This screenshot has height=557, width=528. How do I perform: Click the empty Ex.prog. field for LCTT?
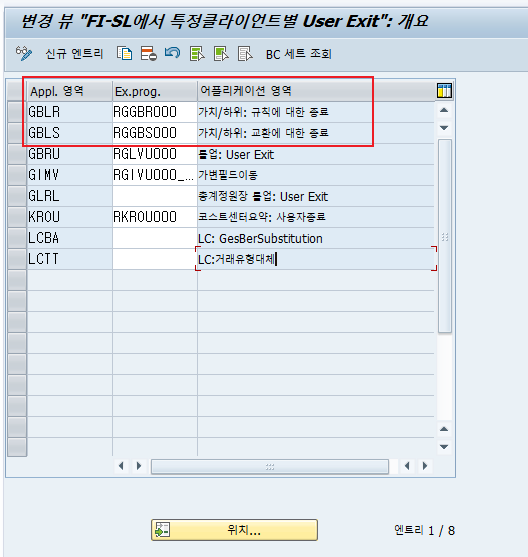coord(155,259)
